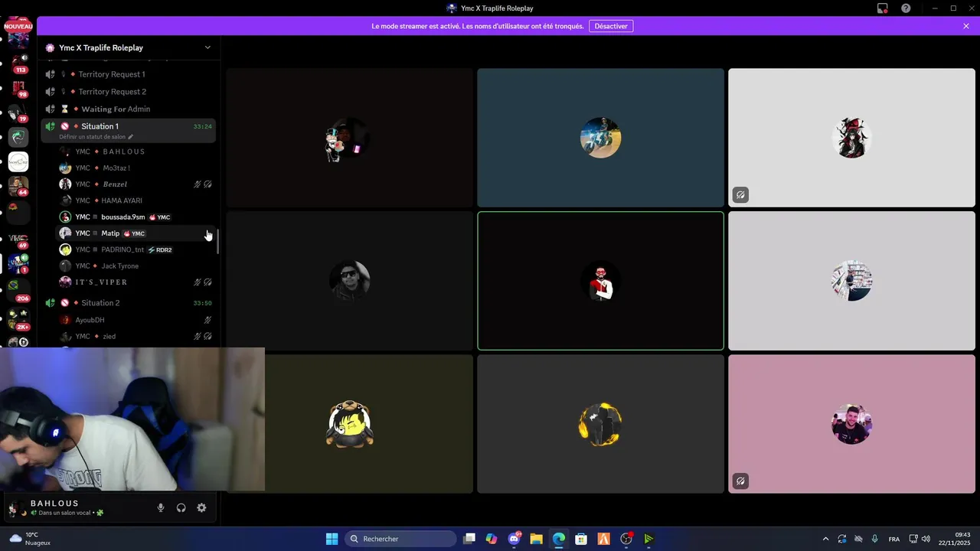980x551 pixels.
Task: Open the white circular logo server icon
Action: pos(18,161)
